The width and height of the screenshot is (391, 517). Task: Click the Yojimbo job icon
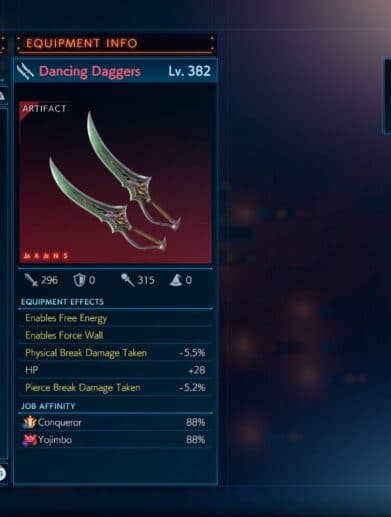[x=29, y=440]
